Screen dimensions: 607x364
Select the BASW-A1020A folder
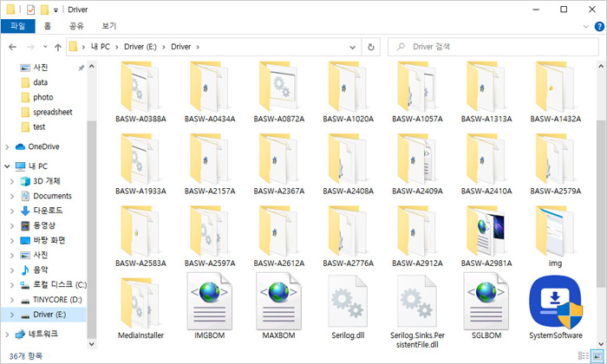click(x=348, y=92)
